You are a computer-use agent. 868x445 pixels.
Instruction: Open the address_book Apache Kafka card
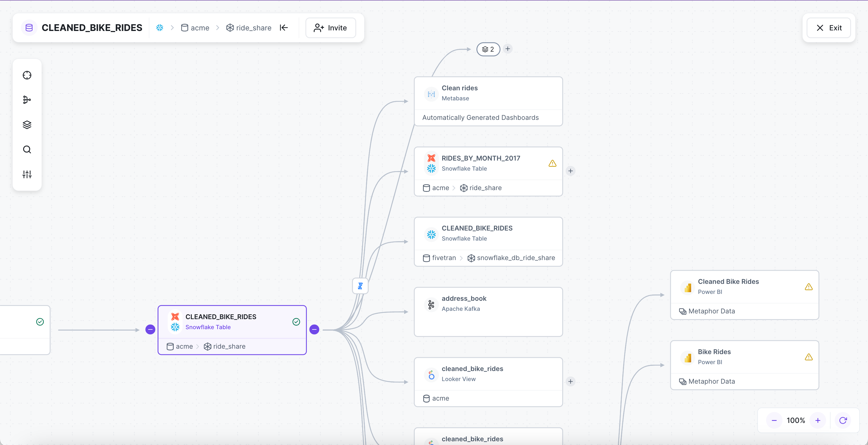(488, 312)
